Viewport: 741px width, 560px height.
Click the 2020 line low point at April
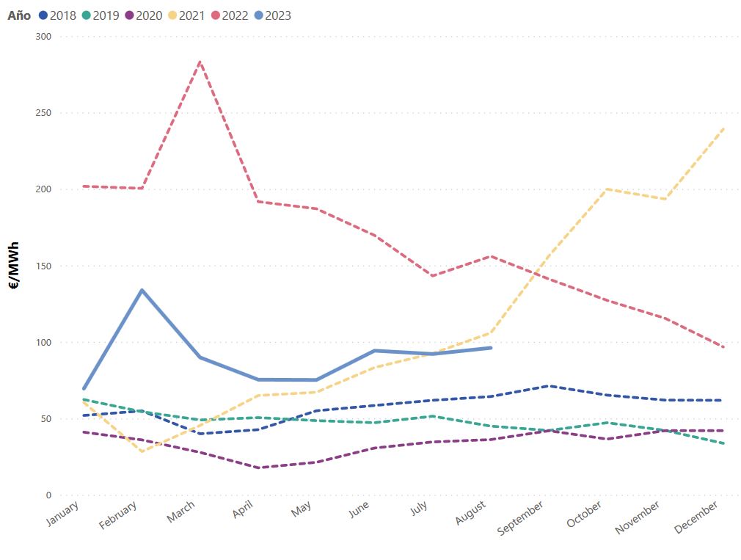pos(258,468)
